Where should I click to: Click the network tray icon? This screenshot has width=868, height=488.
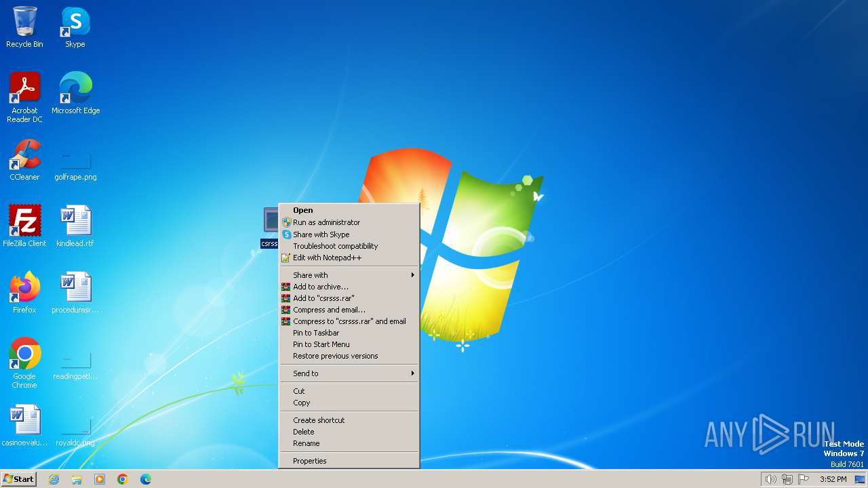click(x=787, y=479)
